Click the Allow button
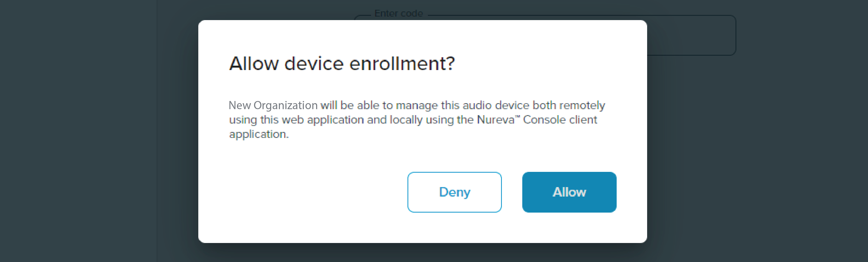The image size is (868, 262). tap(569, 192)
